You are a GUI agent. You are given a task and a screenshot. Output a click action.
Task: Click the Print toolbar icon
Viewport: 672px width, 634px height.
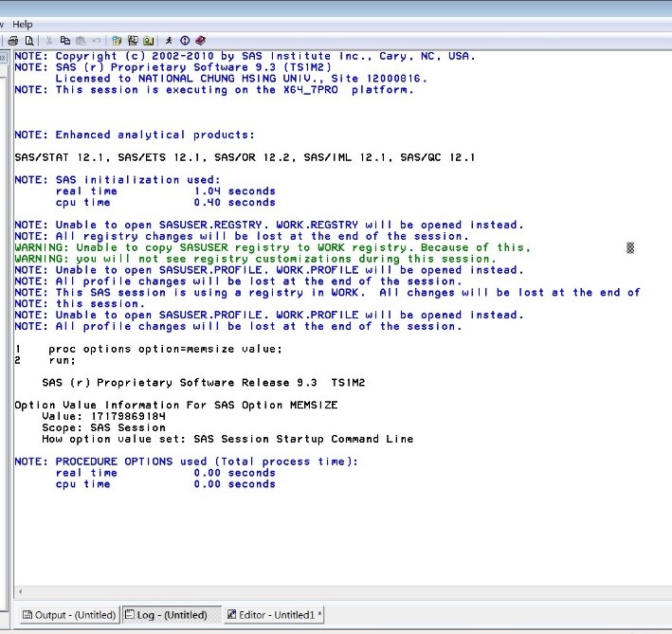pos(13,41)
